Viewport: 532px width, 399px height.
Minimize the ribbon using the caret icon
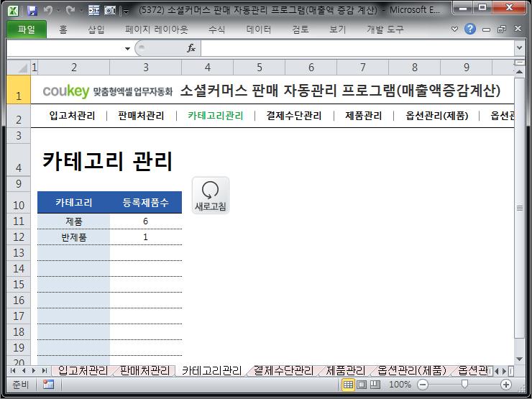pyautogui.click(x=454, y=29)
